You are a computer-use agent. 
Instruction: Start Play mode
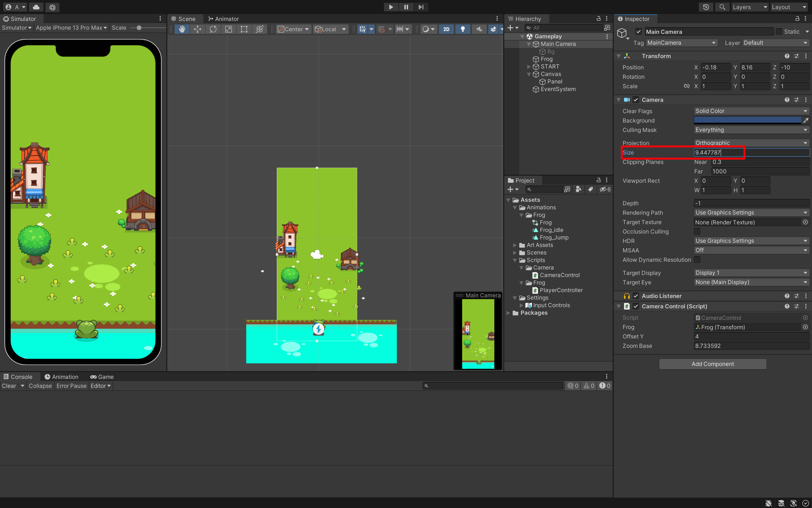391,7
